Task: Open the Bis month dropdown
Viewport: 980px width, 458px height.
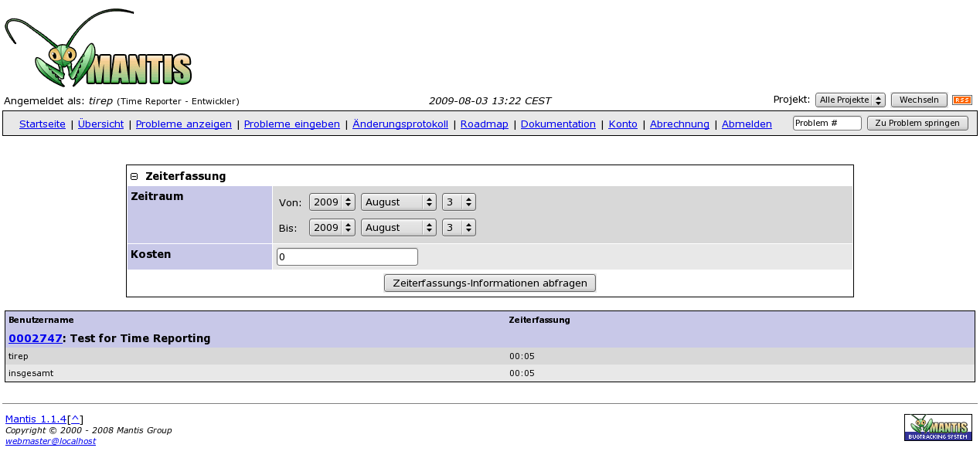Action: point(398,228)
